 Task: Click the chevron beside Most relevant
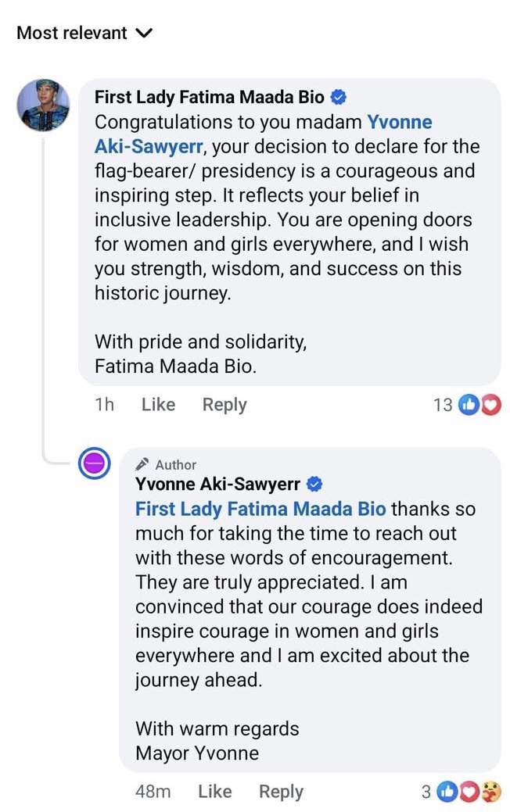[144, 33]
